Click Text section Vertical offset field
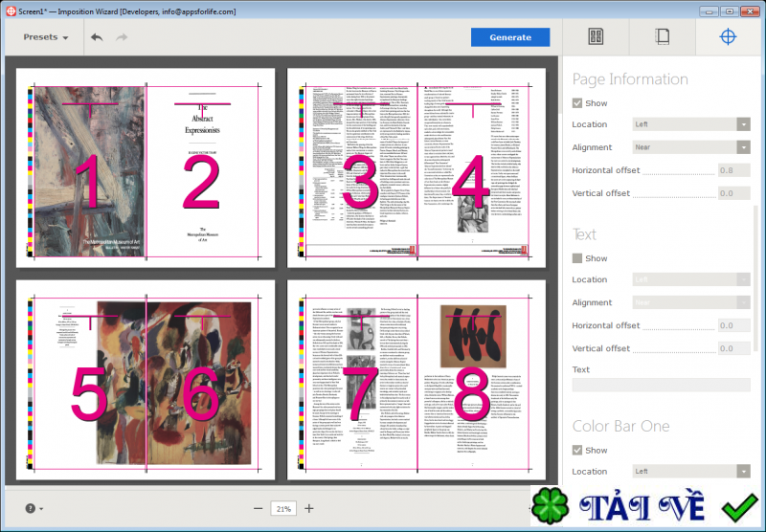The width and height of the screenshot is (766, 532). (x=733, y=348)
